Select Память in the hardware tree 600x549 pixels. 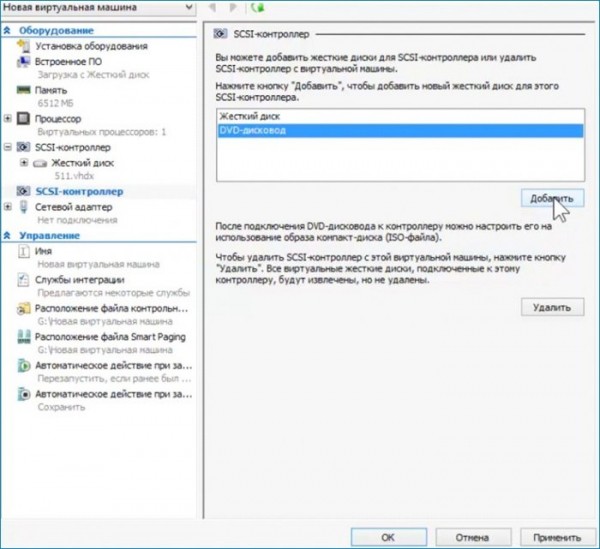pyautogui.click(x=51, y=90)
